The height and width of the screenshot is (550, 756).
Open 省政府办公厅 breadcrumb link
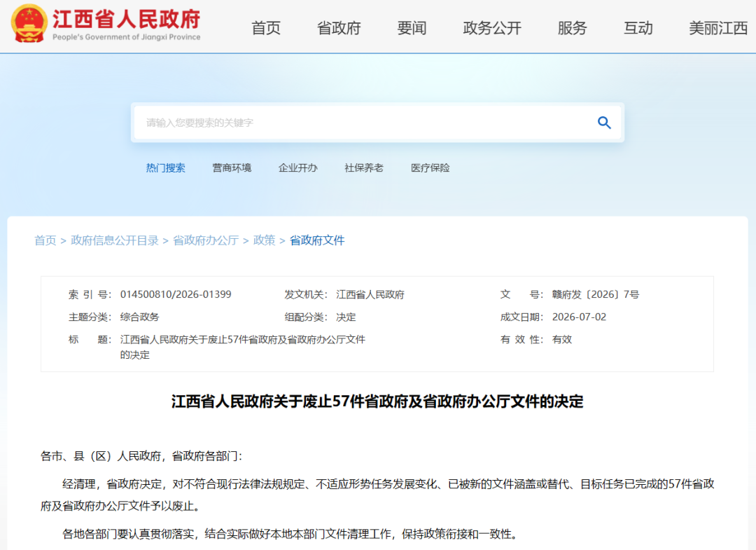[x=206, y=240]
